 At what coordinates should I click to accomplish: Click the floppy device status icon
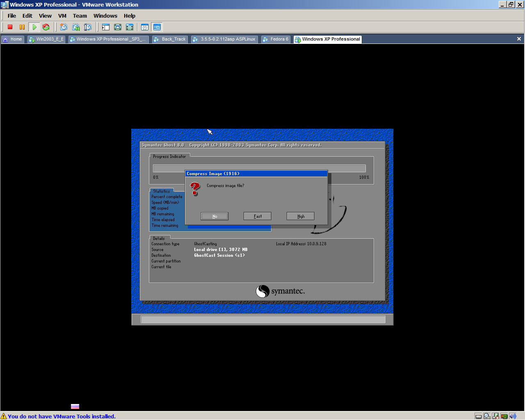(496, 416)
